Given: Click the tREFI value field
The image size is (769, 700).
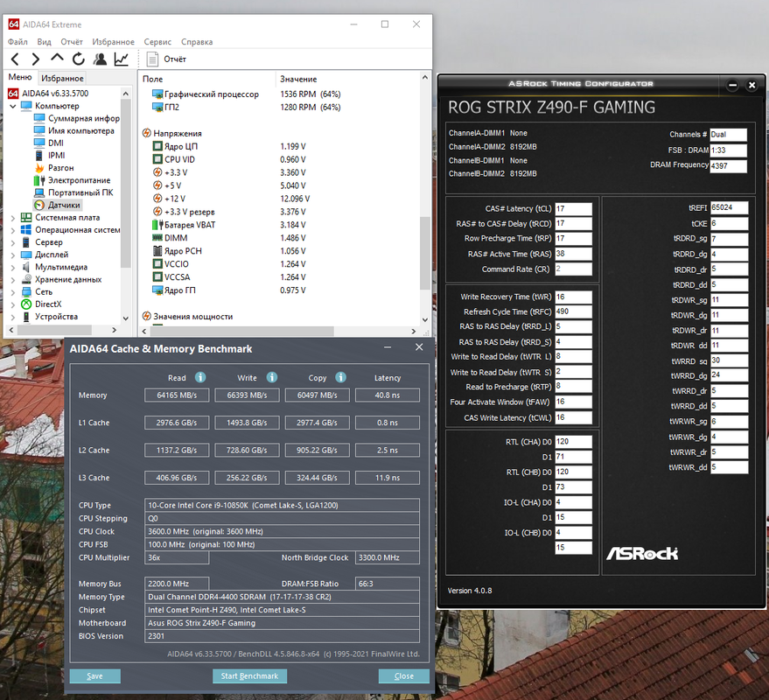Looking at the screenshot, I should (730, 207).
